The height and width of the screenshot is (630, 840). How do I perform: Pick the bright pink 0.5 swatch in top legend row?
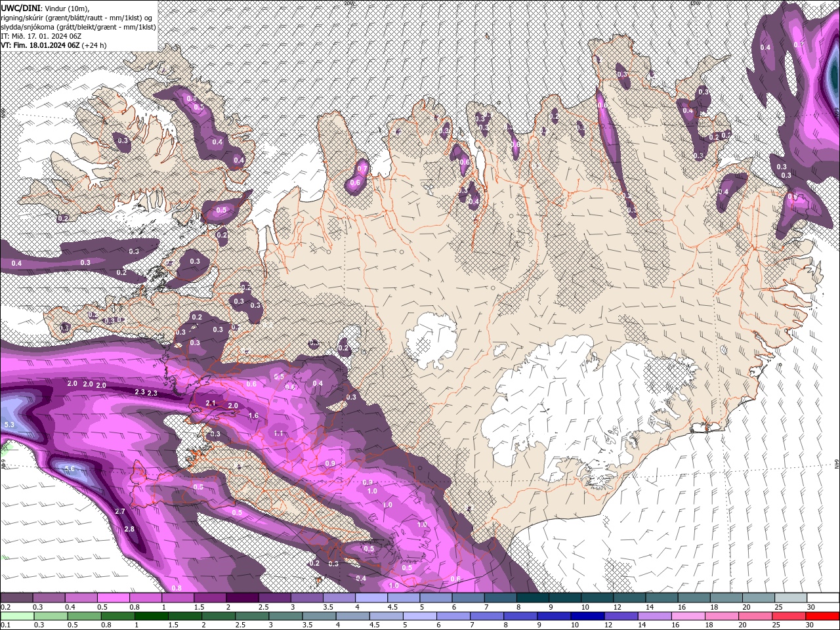tap(114, 598)
